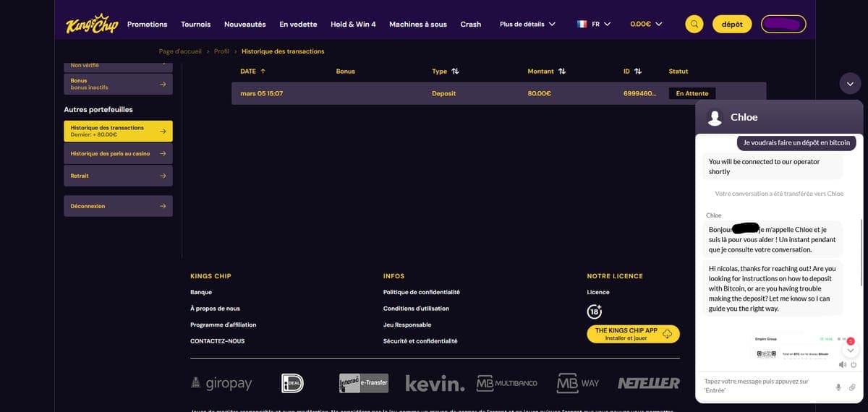Click the MB WAY payment logo

(577, 383)
